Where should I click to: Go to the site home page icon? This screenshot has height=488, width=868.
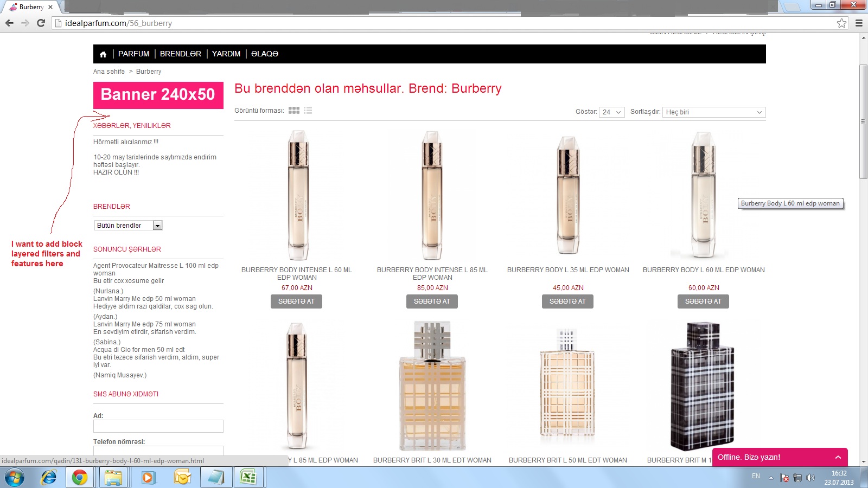point(103,54)
